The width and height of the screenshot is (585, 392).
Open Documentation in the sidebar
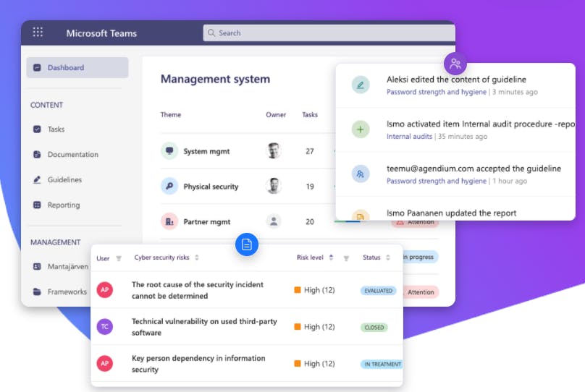tap(73, 154)
